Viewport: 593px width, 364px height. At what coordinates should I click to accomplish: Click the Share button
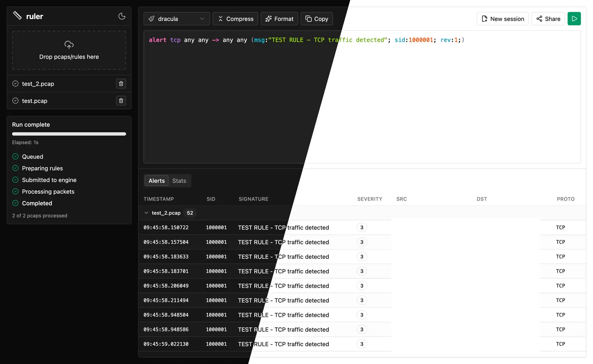pyautogui.click(x=548, y=19)
